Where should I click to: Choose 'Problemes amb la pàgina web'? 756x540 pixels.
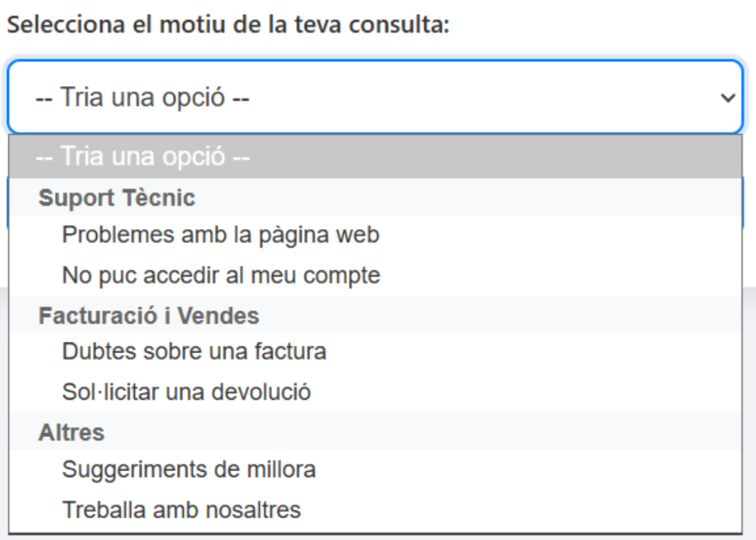[x=220, y=234]
